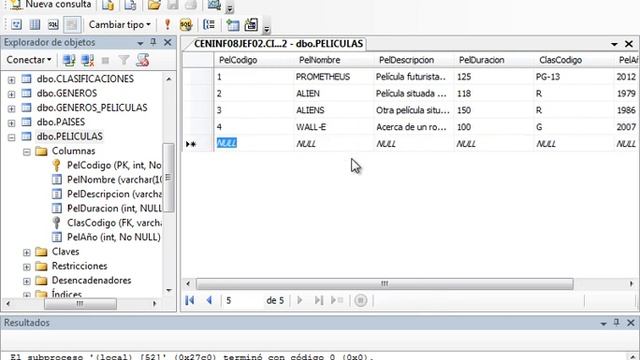Click the PelNombre column header
Screen dimensions: 640x360
coord(333,60)
